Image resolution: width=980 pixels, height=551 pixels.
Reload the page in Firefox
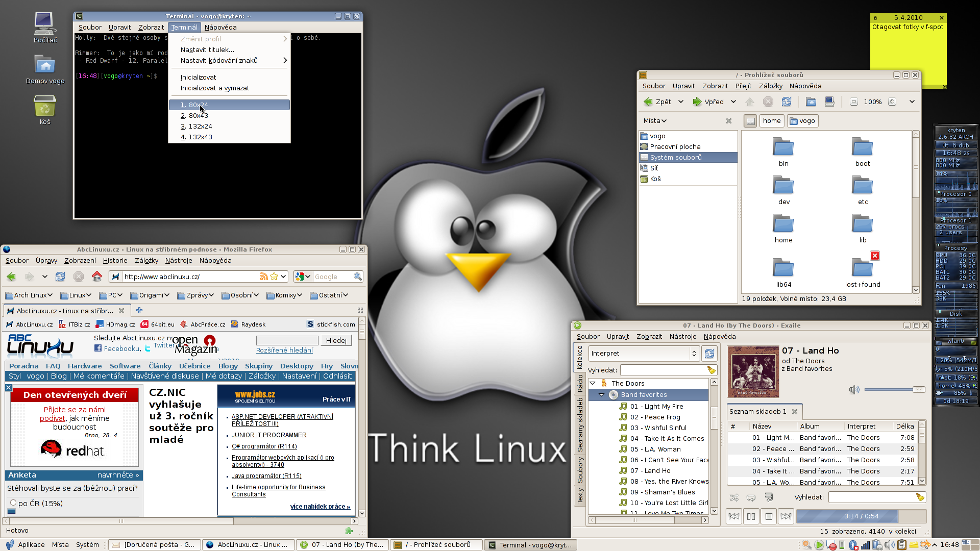click(60, 277)
